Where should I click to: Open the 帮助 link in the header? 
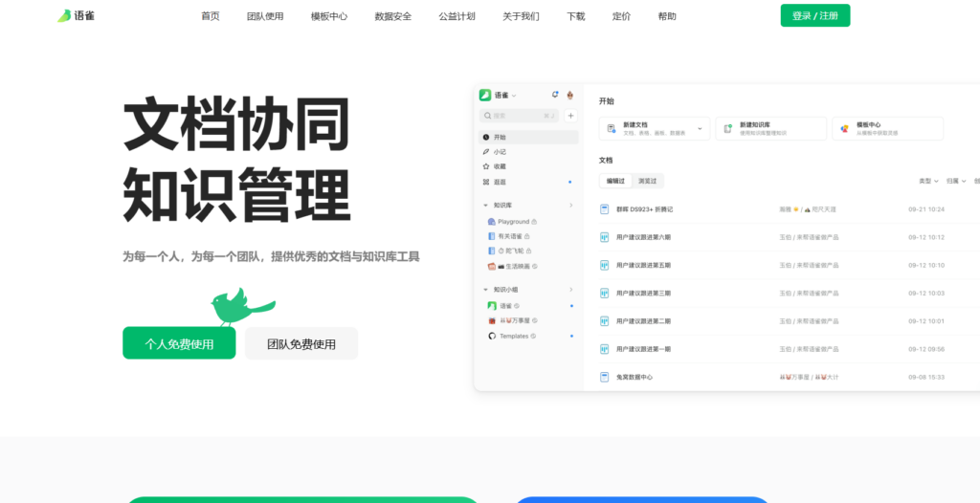667,16
